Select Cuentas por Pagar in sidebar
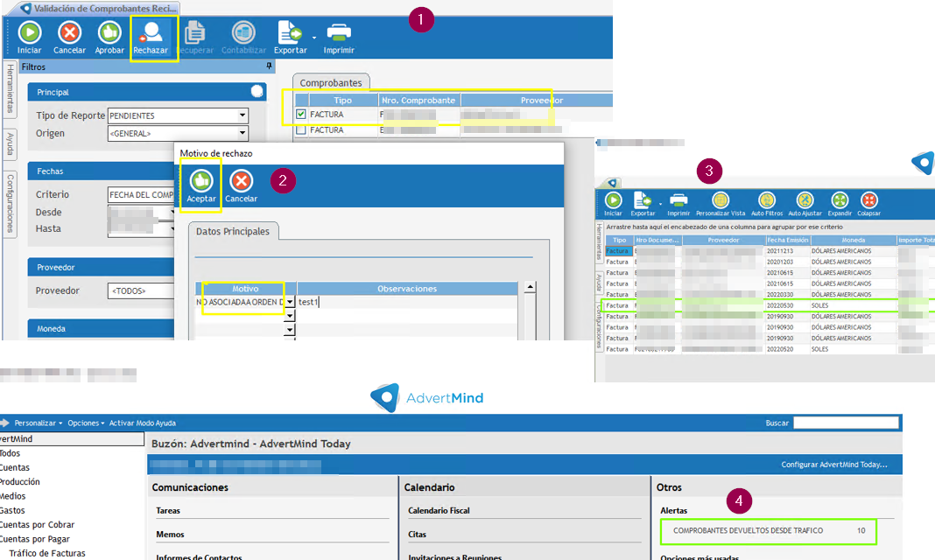Screen dimensions: 935x560 pyautogui.click(x=35, y=539)
